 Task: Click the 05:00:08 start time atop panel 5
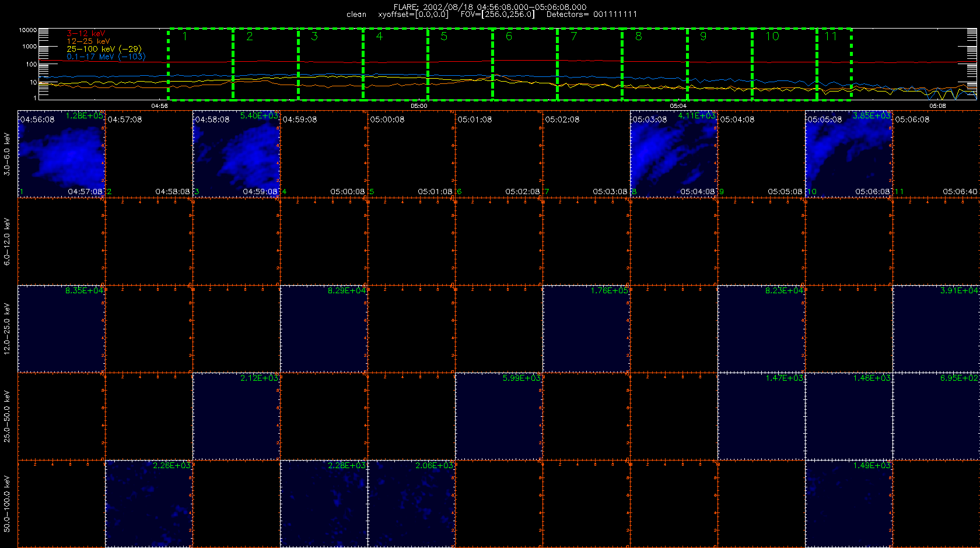tap(387, 120)
